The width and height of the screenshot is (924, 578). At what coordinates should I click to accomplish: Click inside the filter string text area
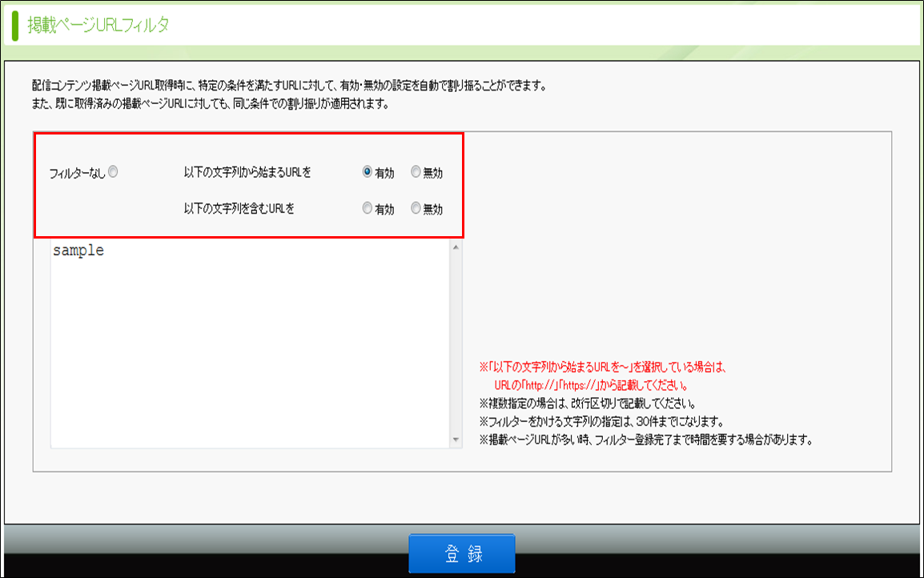250,343
